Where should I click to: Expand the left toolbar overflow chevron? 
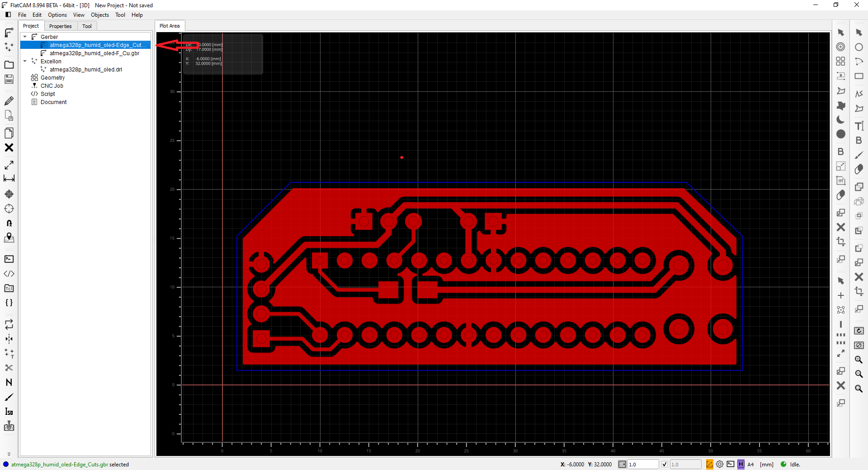[x=9, y=454]
